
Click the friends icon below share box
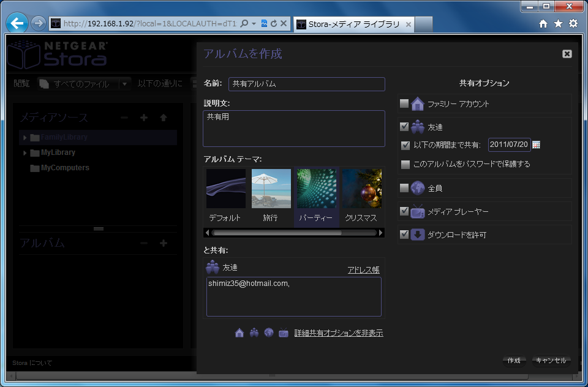[254, 333]
